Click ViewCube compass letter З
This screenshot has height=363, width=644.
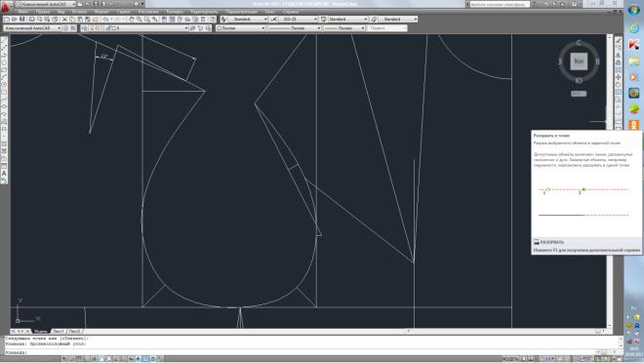click(x=560, y=61)
